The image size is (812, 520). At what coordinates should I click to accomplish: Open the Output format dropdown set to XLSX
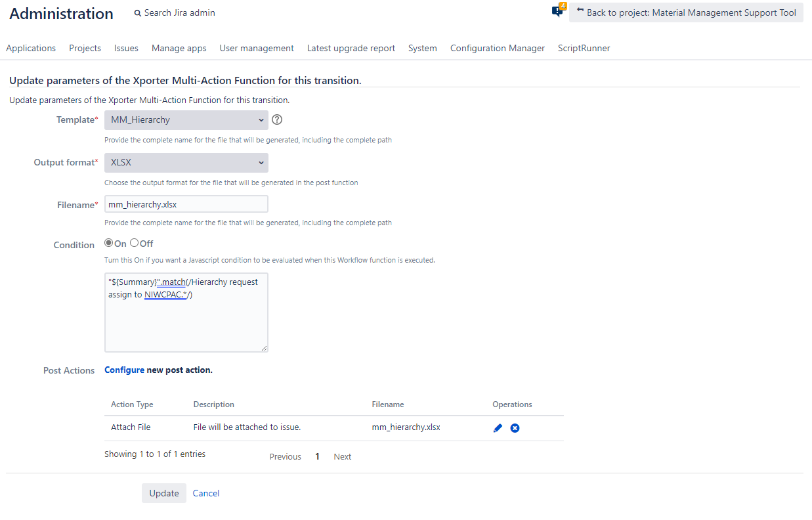point(186,162)
